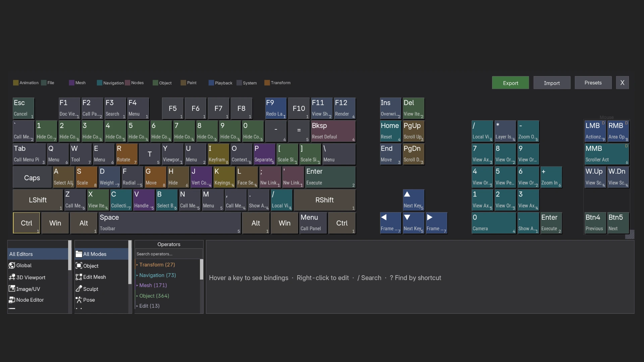Image resolution: width=644 pixels, height=362 pixels.
Task: Click the editor list scrollbar
Action: point(70,255)
